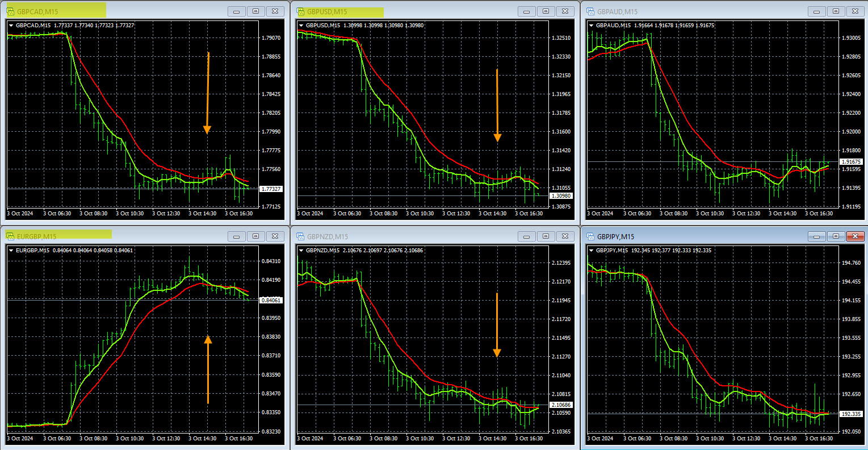
Task: Close the GBPNZD chart window
Action: pyautogui.click(x=565, y=236)
